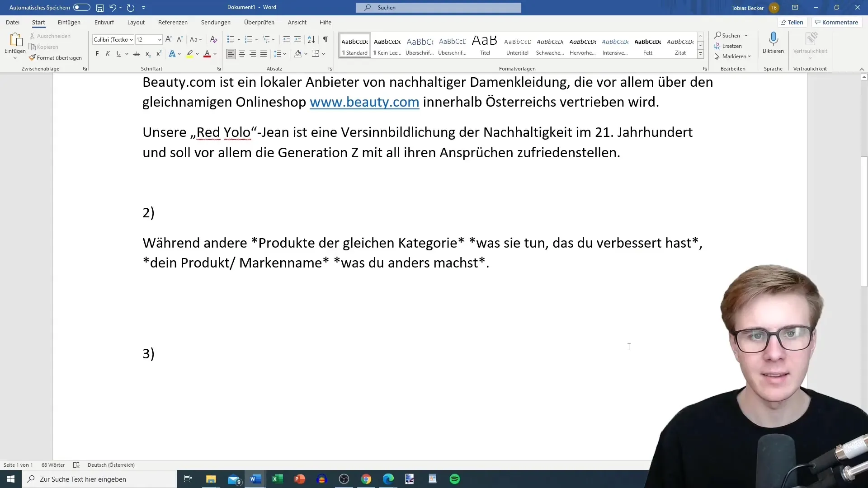Switch to Einfügen tab

click(x=69, y=22)
